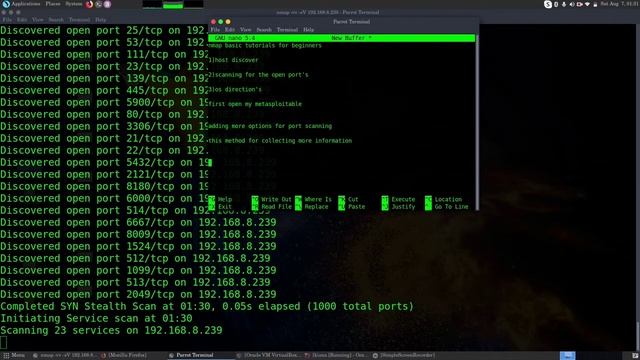This screenshot has width=640, height=360.
Task: Open View menu in the nano terminal window
Action: [x=246, y=30]
